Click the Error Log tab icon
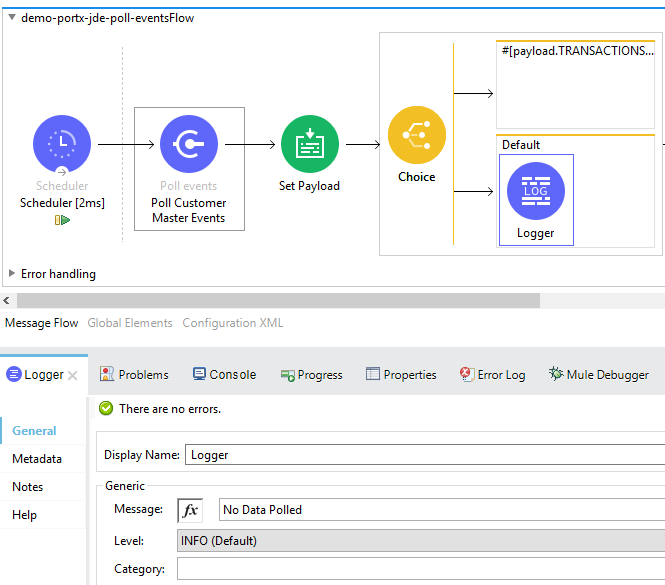The width and height of the screenshot is (665, 585). [x=467, y=374]
